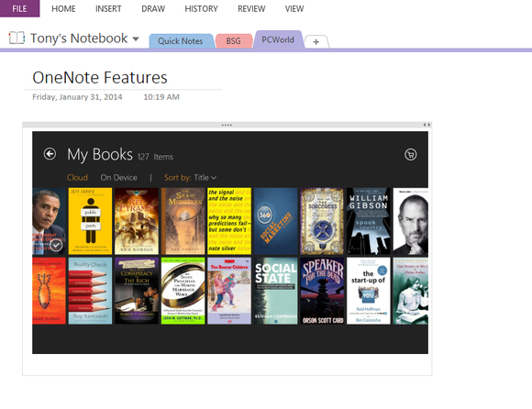This screenshot has width=532, height=409.
Task: Click the back arrow next to My Books
Action: [x=50, y=154]
